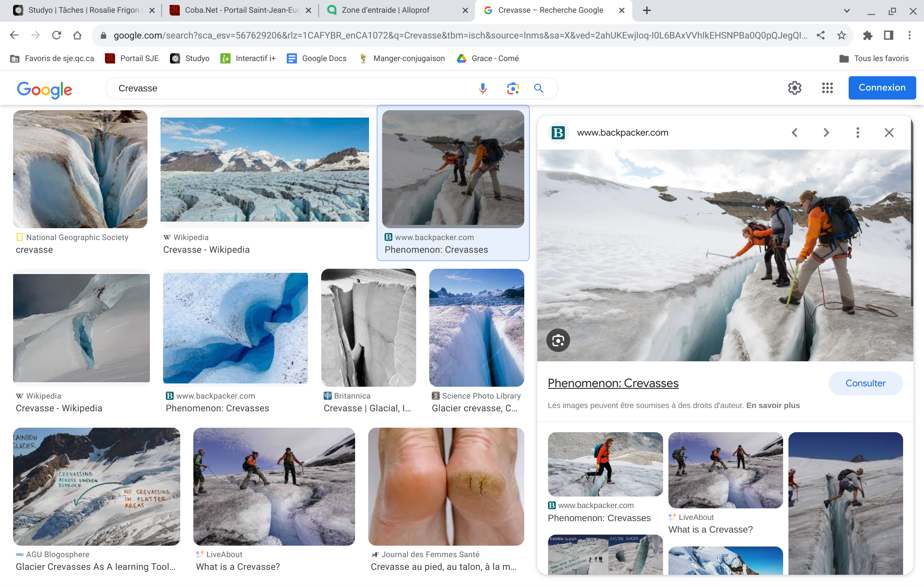Open the Phenomenon: Crevasses title link
The height and width of the screenshot is (585, 924).
pos(613,383)
